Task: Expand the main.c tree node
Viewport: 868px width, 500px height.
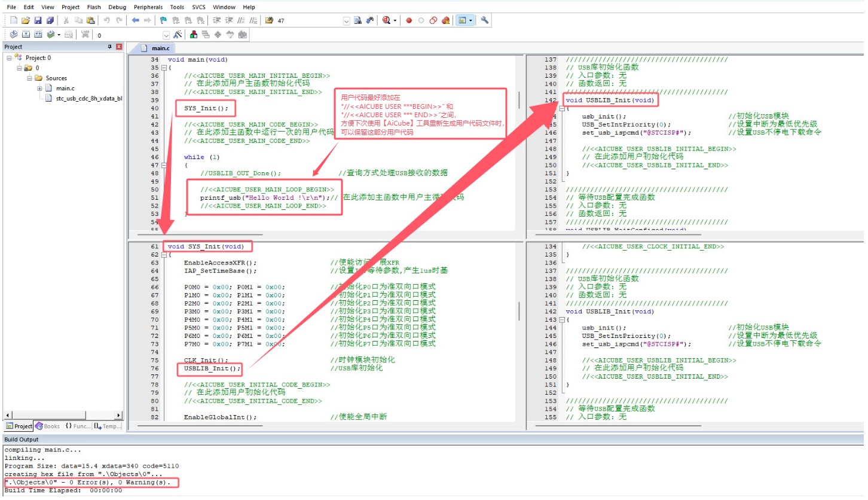Action: [x=40, y=88]
